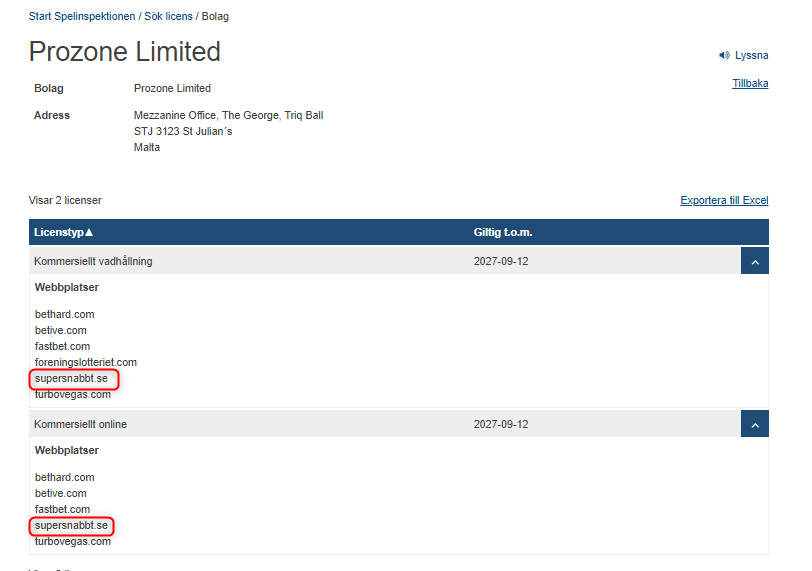
Task: Click foreningslotteriet.com in the website list
Action: [85, 362]
